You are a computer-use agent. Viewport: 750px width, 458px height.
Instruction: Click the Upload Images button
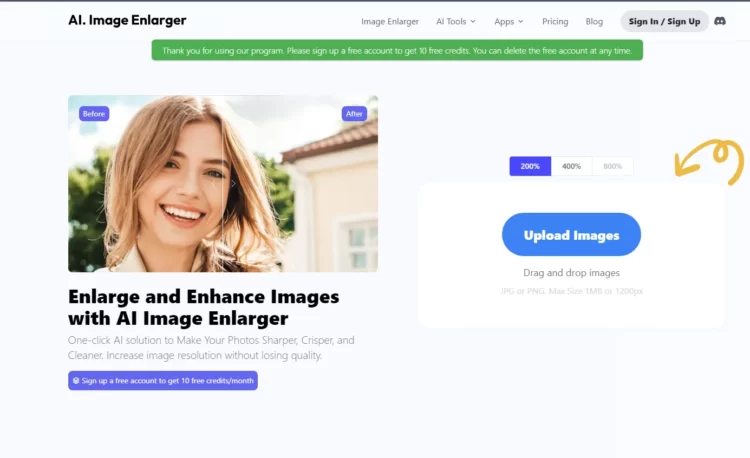point(571,235)
